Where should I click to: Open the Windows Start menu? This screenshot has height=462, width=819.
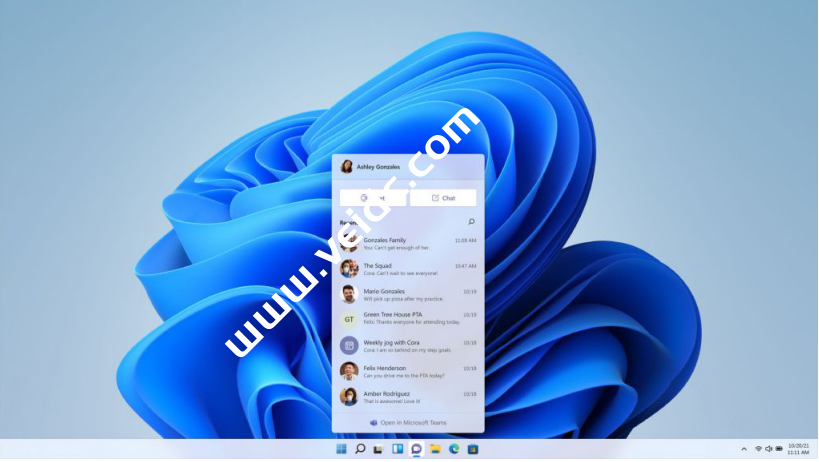342,450
